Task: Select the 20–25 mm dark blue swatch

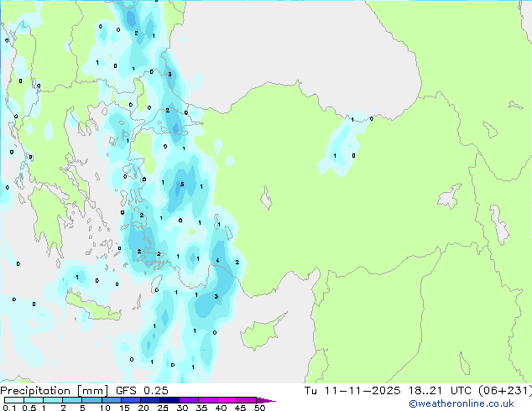Action: (150, 400)
